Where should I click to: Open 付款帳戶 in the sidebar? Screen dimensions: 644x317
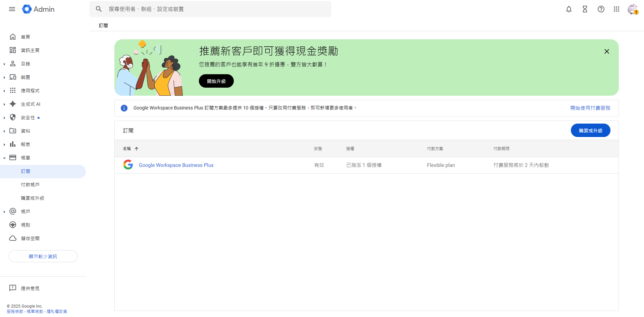point(30,185)
